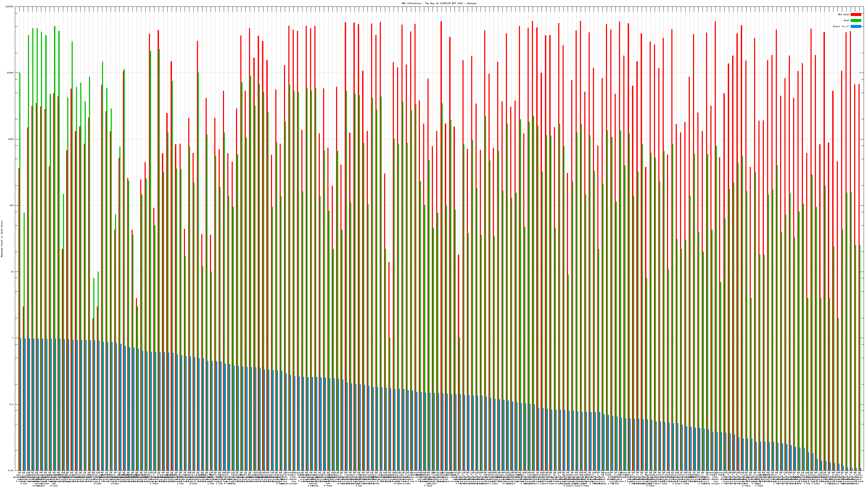Click the 1000 y-axis tick label

(11, 139)
